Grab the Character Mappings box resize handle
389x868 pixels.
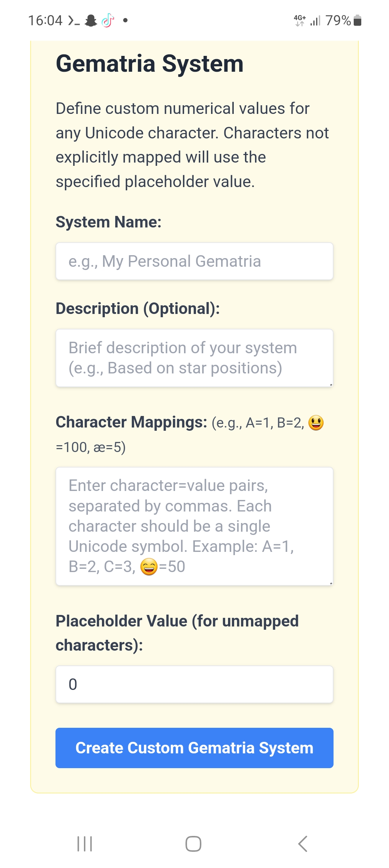point(331,583)
